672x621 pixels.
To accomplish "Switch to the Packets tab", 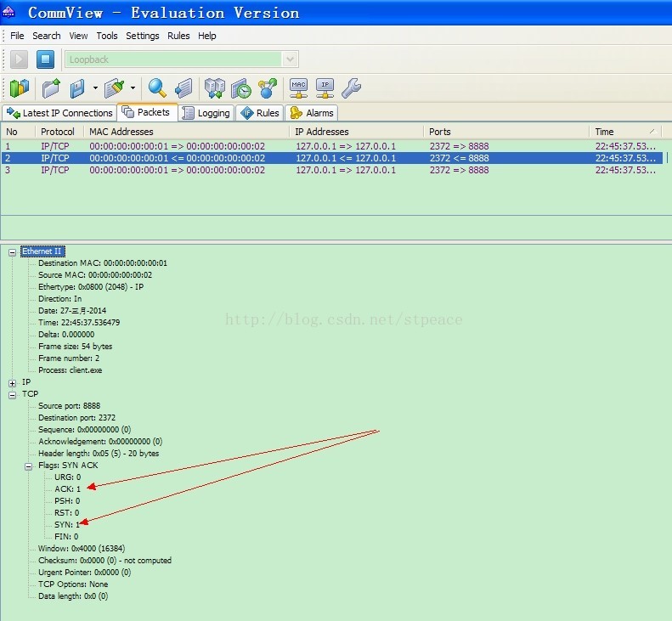I will pyautogui.click(x=147, y=112).
